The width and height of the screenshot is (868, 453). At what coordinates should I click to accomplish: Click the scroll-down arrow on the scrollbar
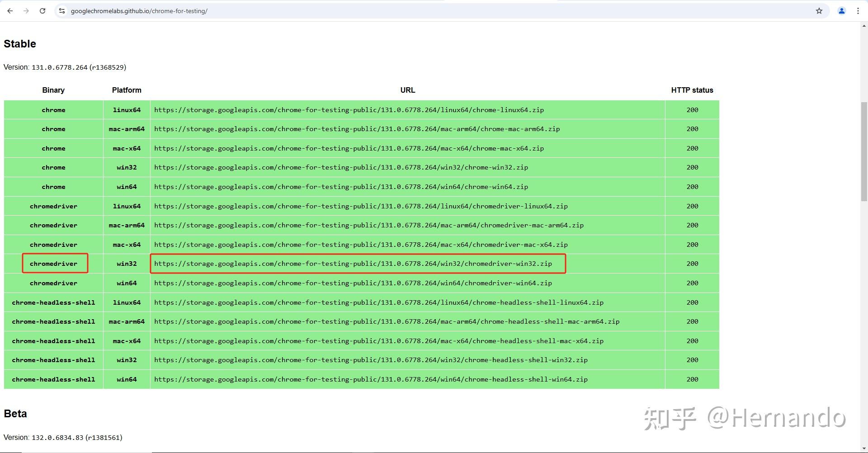pyautogui.click(x=863, y=448)
